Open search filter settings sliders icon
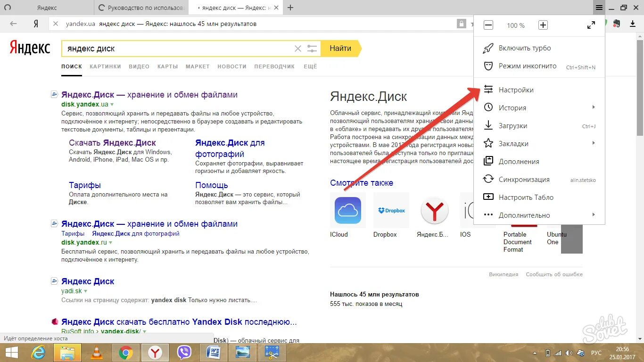644x362 pixels. click(x=312, y=49)
